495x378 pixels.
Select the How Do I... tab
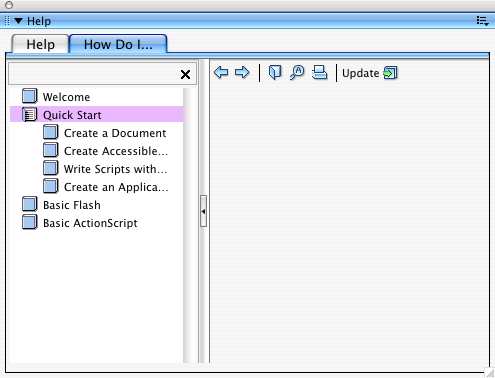click(x=118, y=44)
